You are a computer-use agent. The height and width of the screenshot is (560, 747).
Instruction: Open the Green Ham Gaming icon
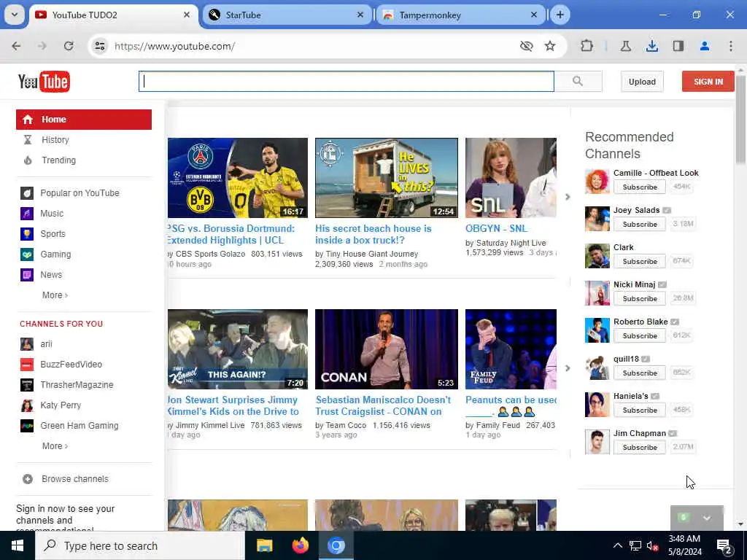pyautogui.click(x=27, y=426)
